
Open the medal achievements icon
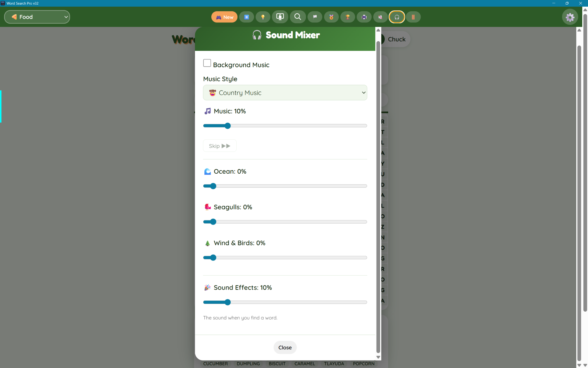click(331, 17)
